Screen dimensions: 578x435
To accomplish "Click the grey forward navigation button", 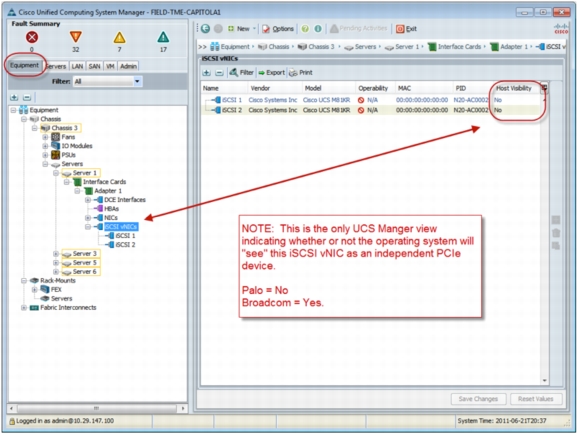I will pos(218,28).
